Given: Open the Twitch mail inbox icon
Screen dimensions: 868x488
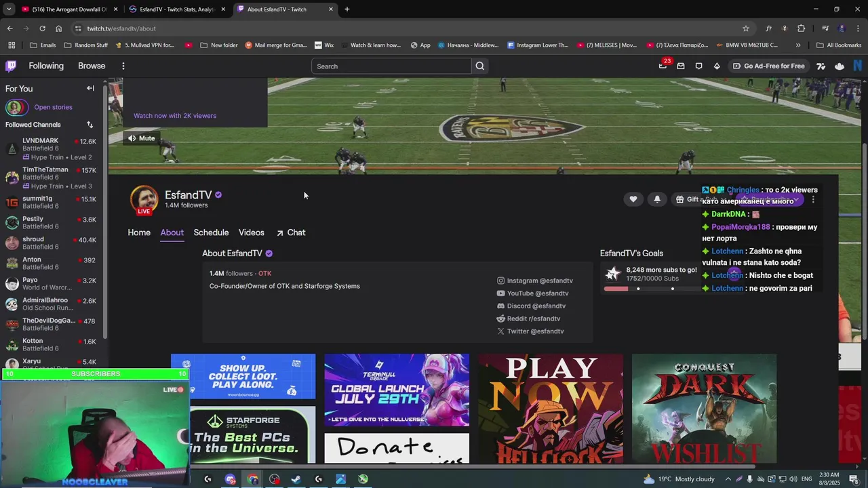Looking at the screenshot, I should click(681, 66).
